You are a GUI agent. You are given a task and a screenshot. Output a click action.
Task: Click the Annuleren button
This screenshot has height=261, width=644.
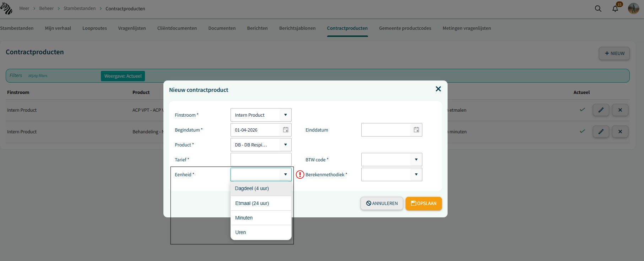point(382,204)
